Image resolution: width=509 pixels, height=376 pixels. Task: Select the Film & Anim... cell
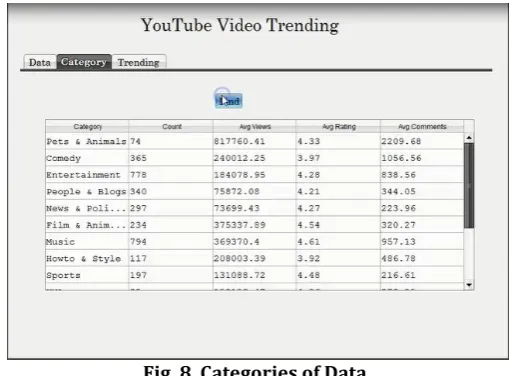[x=87, y=225]
